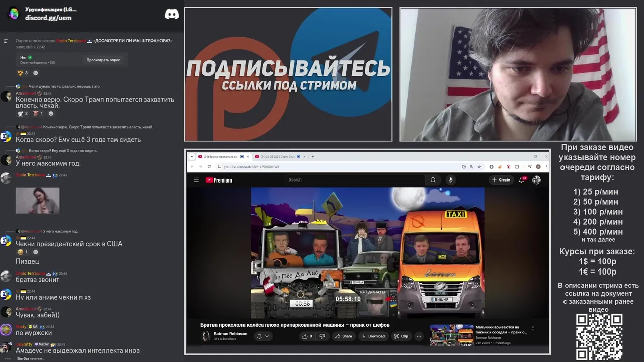Click the YouTube video player area
Image resolution: width=644 pixels, height=362 pixels.
[367, 252]
